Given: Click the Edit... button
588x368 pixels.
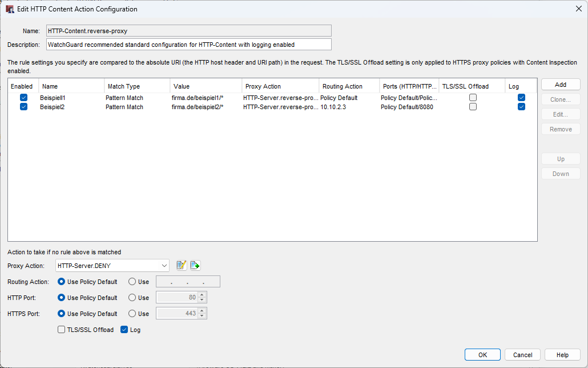Looking at the screenshot, I should coord(561,114).
